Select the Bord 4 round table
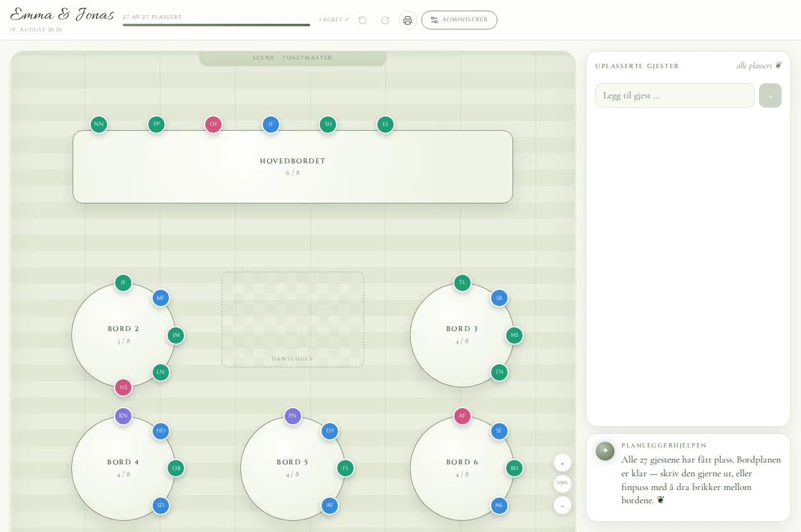This screenshot has width=801, height=532. 123,468
